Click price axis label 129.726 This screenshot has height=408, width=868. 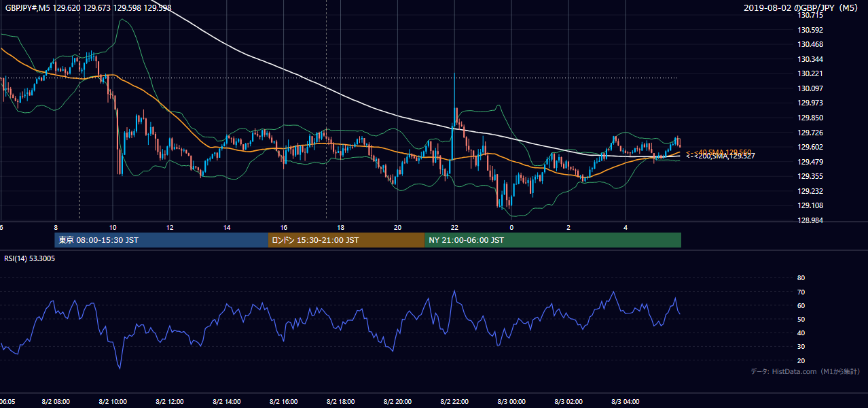pyautogui.click(x=810, y=133)
